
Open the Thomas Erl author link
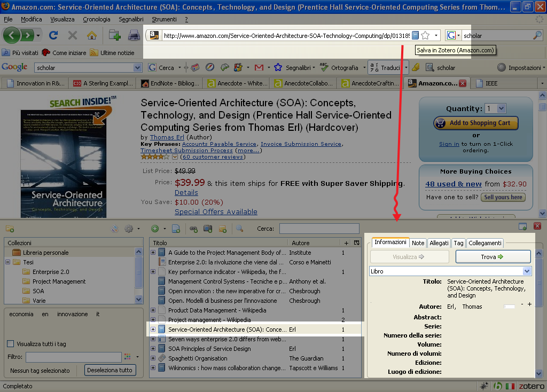click(167, 137)
